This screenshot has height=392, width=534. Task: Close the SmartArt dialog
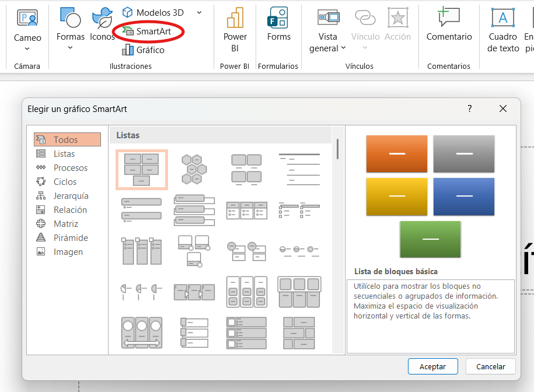(x=503, y=108)
